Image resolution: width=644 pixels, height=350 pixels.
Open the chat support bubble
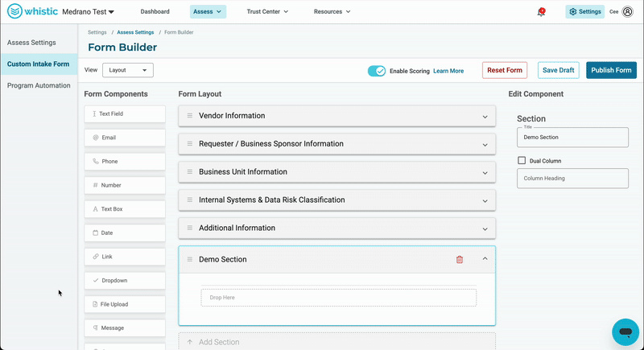point(625,331)
